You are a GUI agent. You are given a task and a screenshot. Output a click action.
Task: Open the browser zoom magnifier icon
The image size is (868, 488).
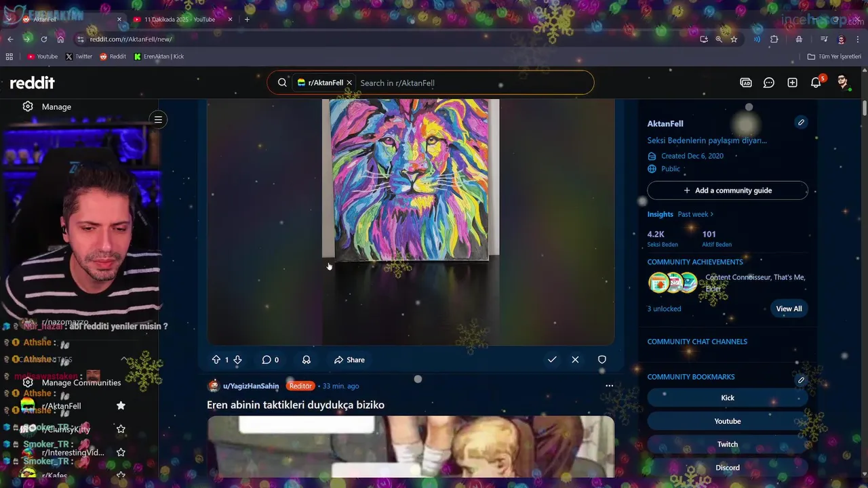click(x=719, y=39)
